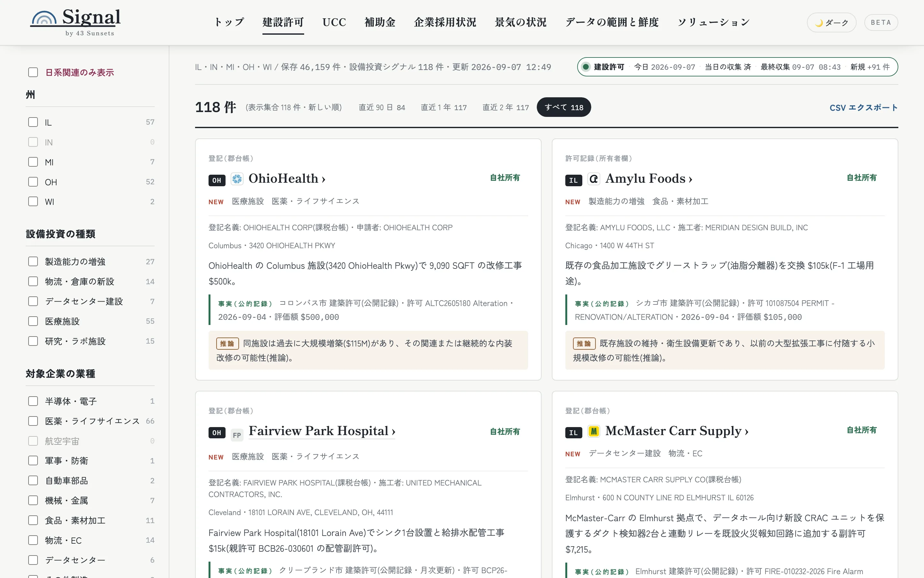Check the 食品・素材加工 industry filter

[33, 520]
